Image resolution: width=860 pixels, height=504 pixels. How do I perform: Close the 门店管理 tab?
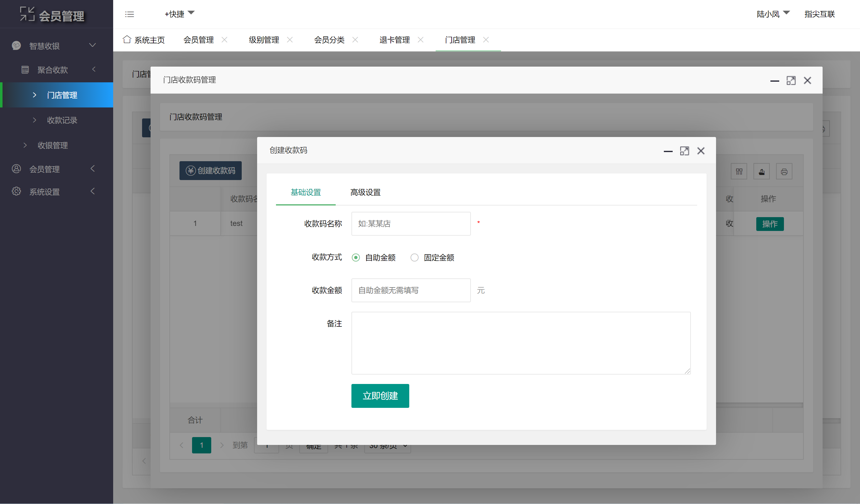tap(486, 40)
